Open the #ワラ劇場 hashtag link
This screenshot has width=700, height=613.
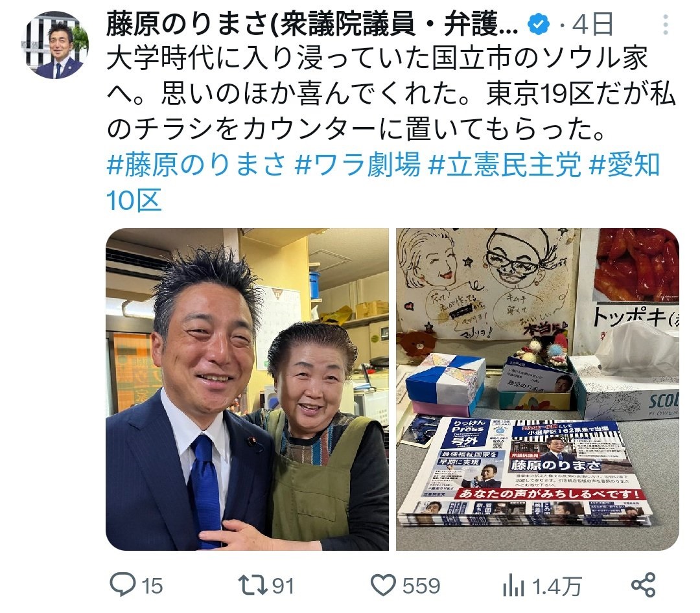click(358, 165)
